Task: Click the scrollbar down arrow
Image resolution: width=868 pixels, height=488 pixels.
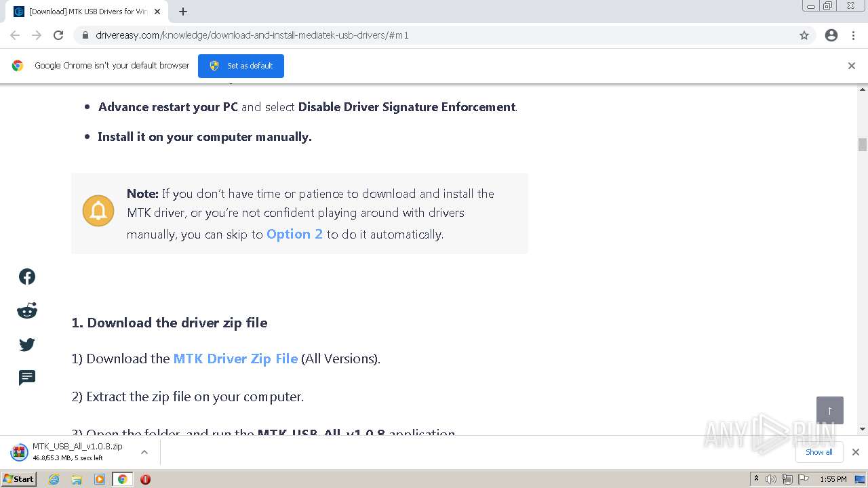Action: pos(863,429)
